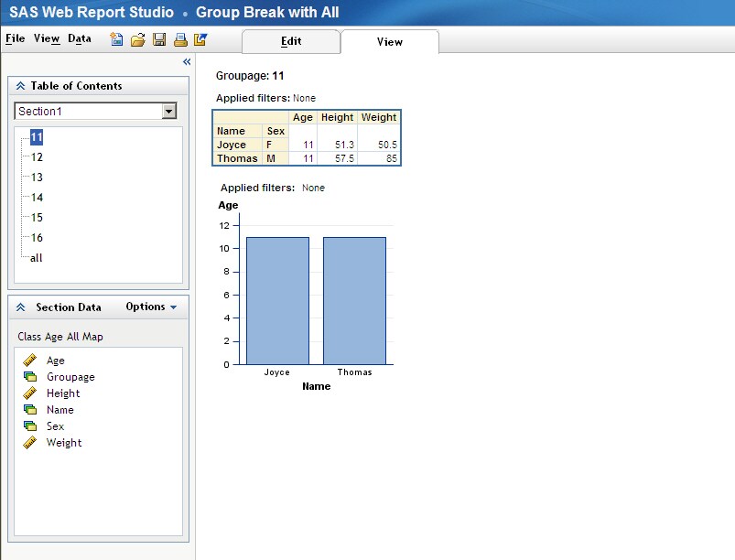This screenshot has width=735, height=560.
Task: Click the Weight item in Section Data
Action: coord(64,443)
